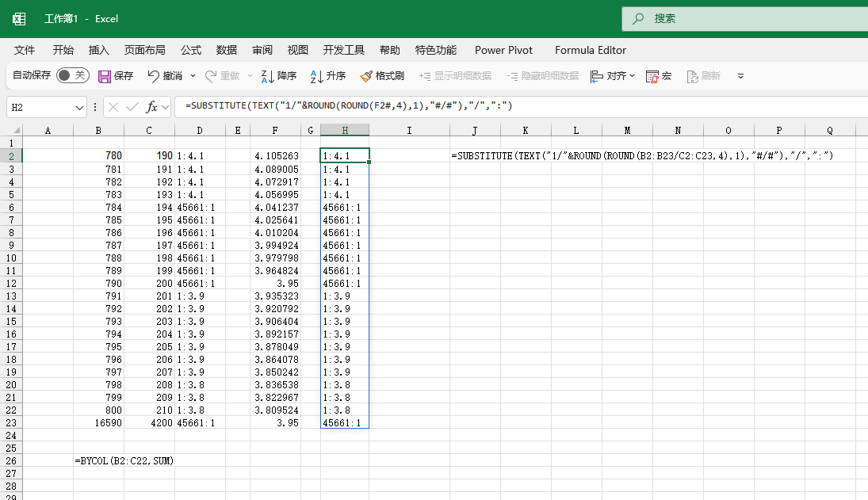
Task: Open the Formula Editor tab
Action: click(x=590, y=50)
